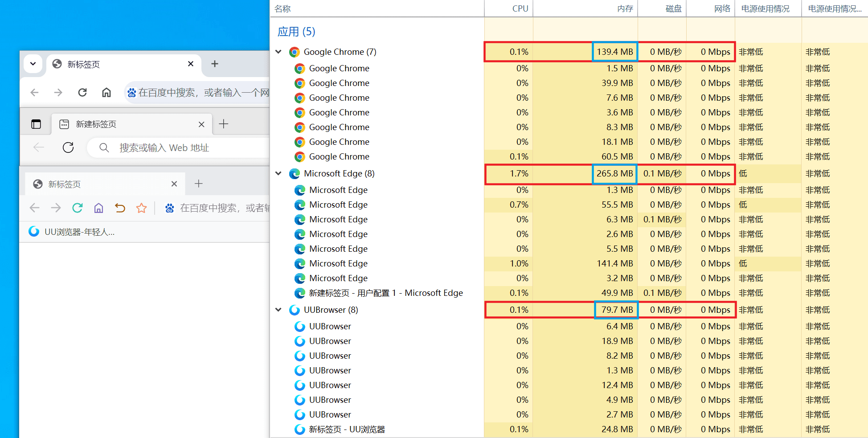Select the Microsoft Edge (8) group row
868x438 pixels.
pos(569,173)
